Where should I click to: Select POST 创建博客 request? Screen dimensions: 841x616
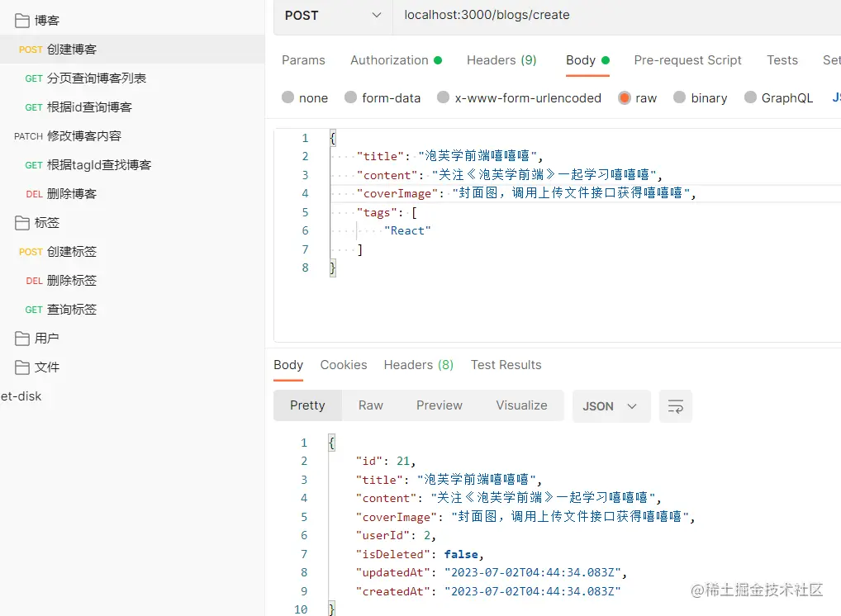point(132,50)
